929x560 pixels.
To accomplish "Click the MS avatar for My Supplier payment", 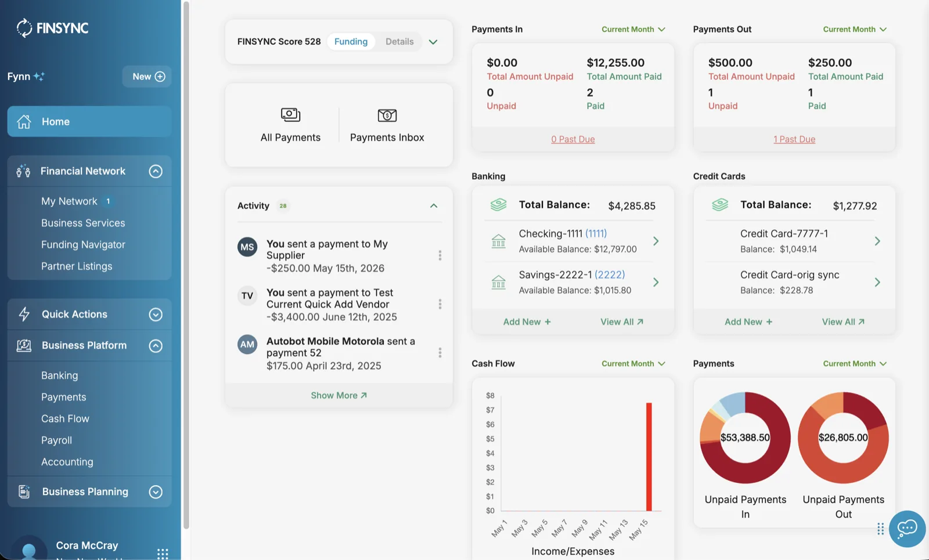I will tap(247, 247).
